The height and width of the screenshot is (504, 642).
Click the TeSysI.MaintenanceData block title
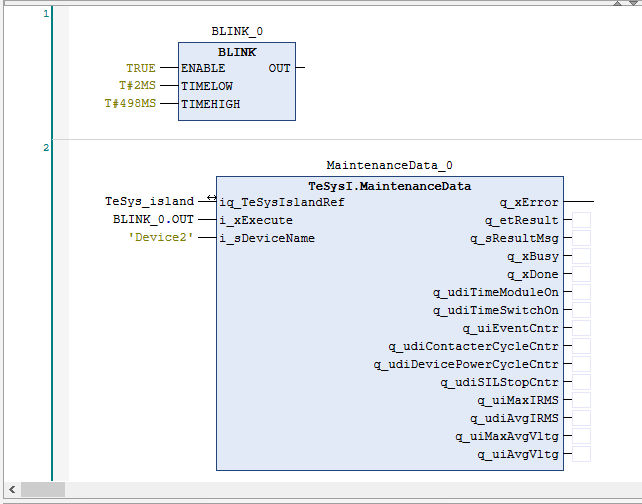coord(389,186)
